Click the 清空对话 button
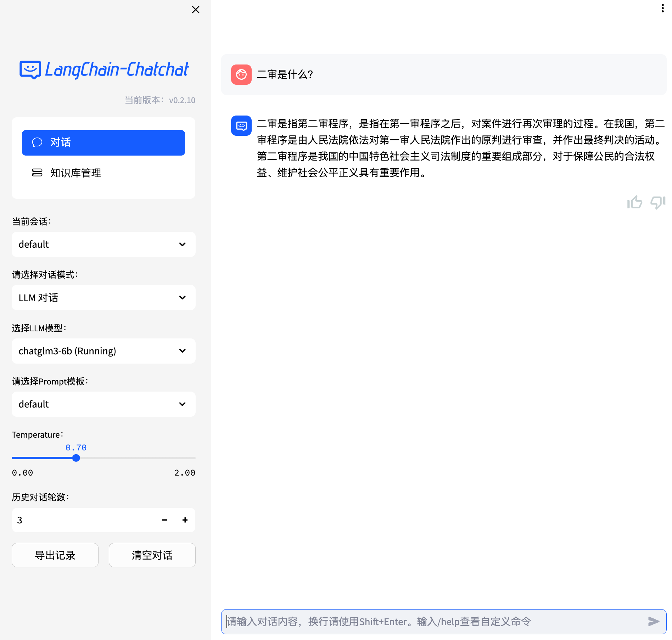This screenshot has height=640, width=672. [152, 555]
